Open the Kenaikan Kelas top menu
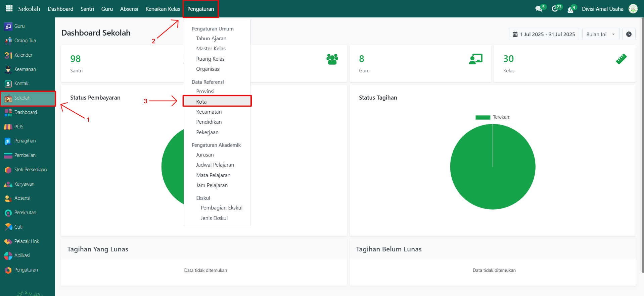The height and width of the screenshot is (296, 644). [x=163, y=9]
